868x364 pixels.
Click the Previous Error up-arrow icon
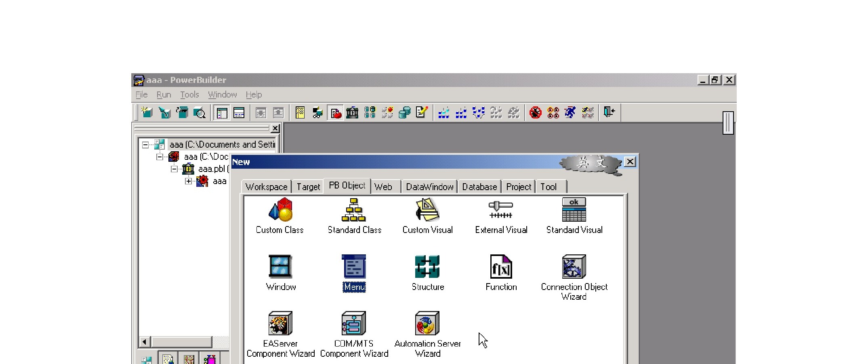pyautogui.click(x=278, y=112)
